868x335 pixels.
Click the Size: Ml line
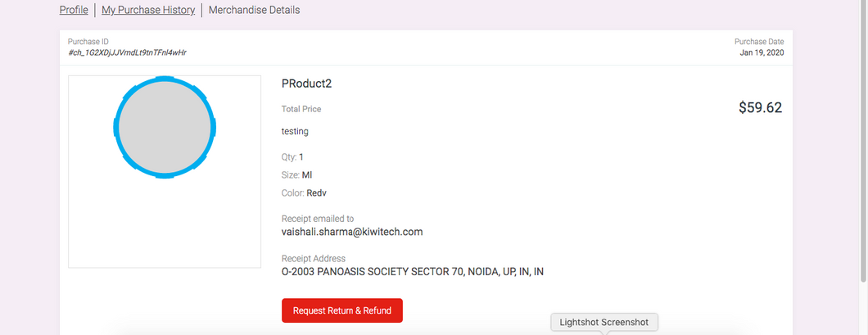(x=296, y=174)
